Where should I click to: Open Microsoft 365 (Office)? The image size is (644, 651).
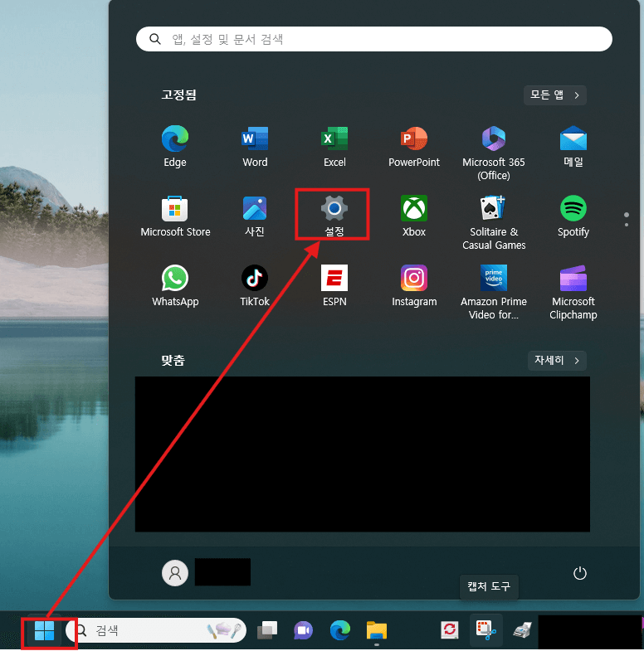click(x=494, y=153)
